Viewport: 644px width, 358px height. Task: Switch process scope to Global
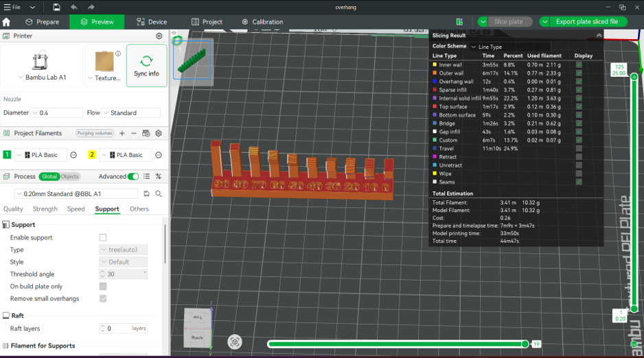[x=49, y=176]
